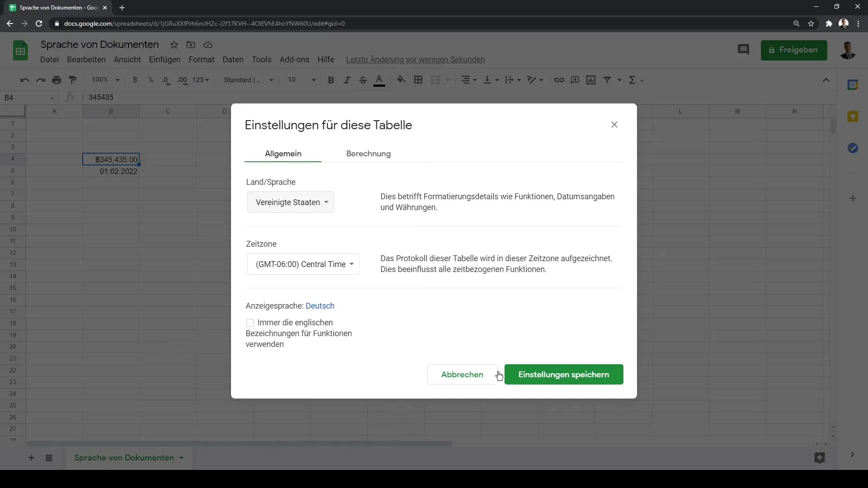Select the paint format tool
The width and height of the screenshot is (868, 488).
point(72,80)
